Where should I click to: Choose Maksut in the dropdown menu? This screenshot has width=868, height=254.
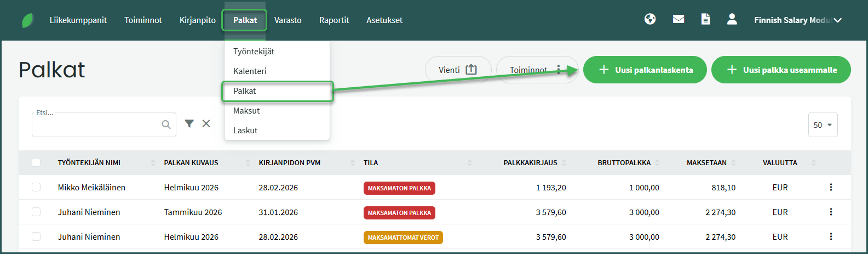(246, 111)
